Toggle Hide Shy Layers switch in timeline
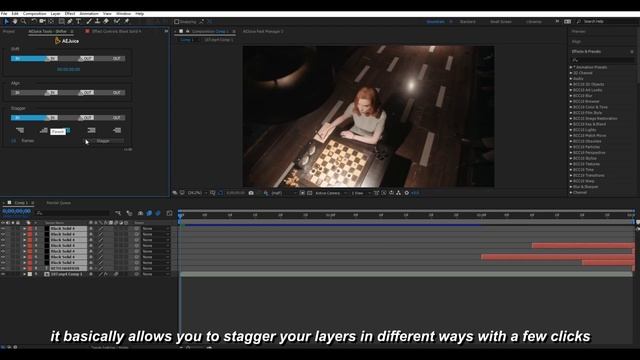Screen dimensions: 640x360 click(140, 213)
